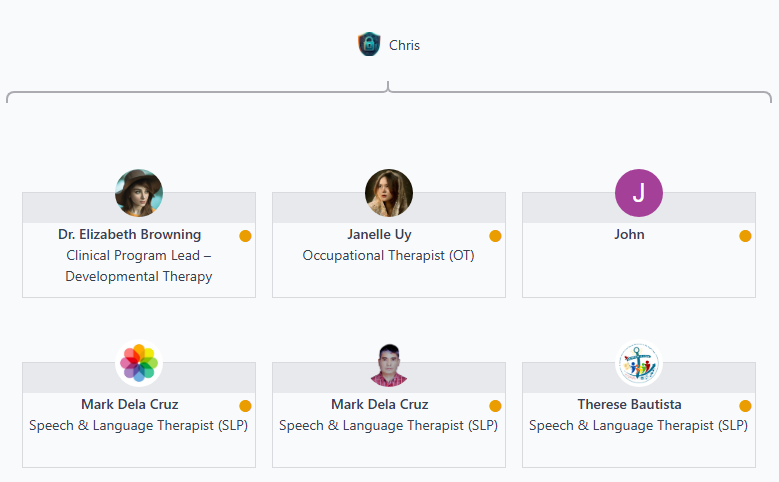Click the "Occupational Therapist (OT)" job title
Screen dimensions: 779x482
(389, 256)
